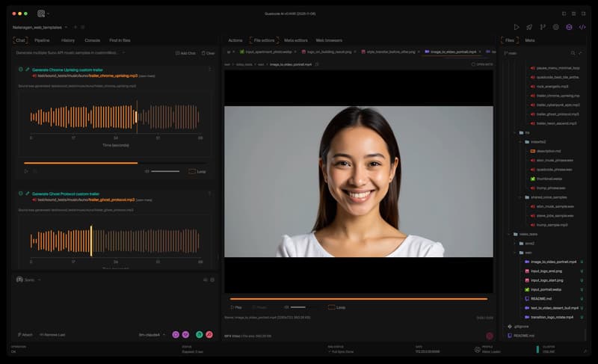Click the edit pencil icon beside Generate Chrome Uprising
Screen dimensions: 598x364
coord(28,69)
